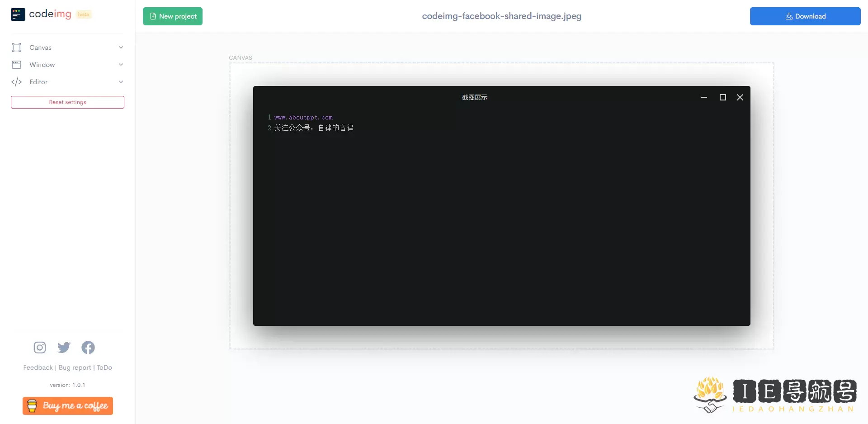This screenshot has height=424, width=868.
Task: Open the ToDo link
Action: [x=104, y=367]
